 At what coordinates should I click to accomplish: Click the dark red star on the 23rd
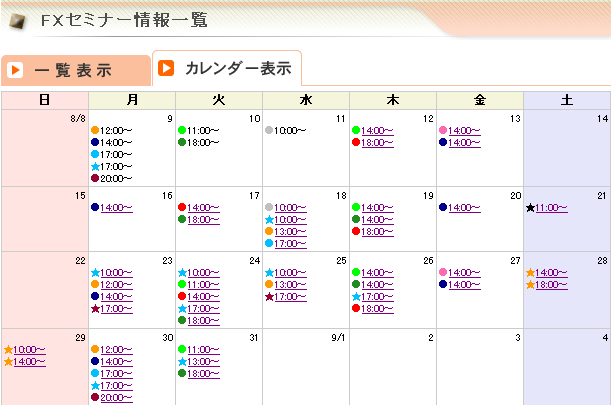95,309
